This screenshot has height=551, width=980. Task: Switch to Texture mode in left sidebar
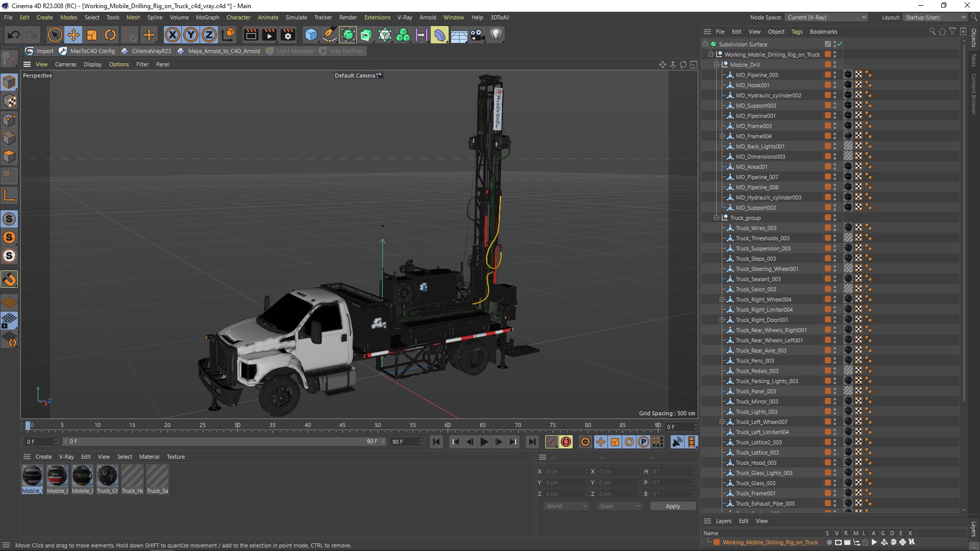9,101
